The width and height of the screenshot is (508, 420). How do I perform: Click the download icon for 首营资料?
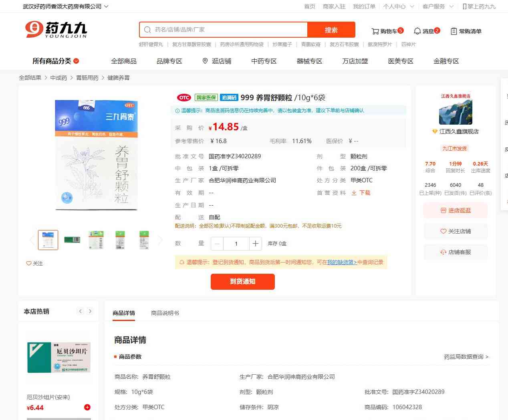click(354, 193)
